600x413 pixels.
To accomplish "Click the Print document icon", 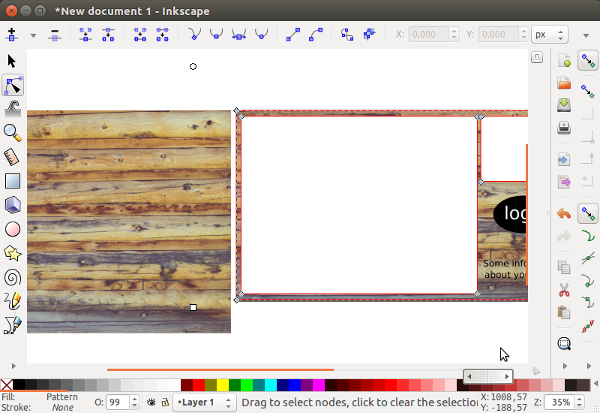I will tap(564, 128).
